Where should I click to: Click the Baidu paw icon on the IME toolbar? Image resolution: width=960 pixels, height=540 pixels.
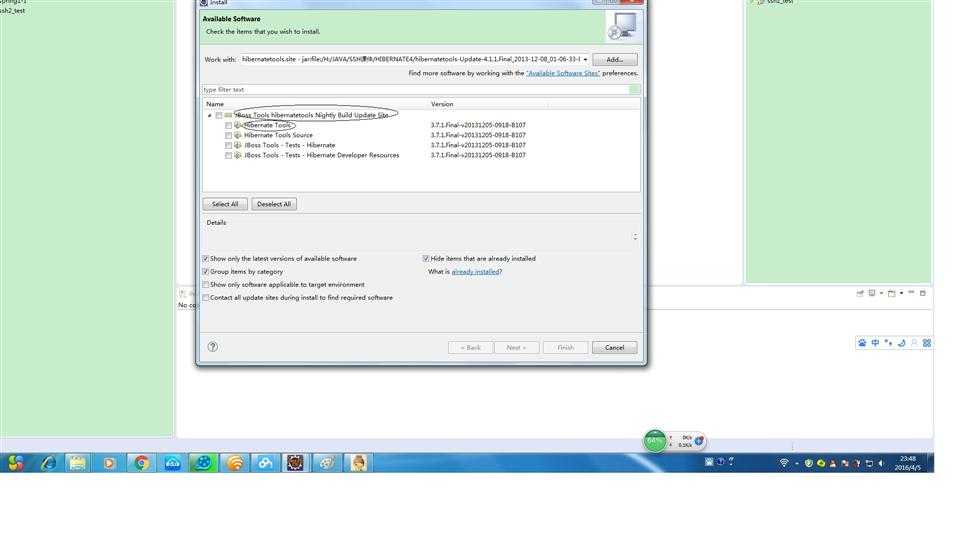coord(862,343)
